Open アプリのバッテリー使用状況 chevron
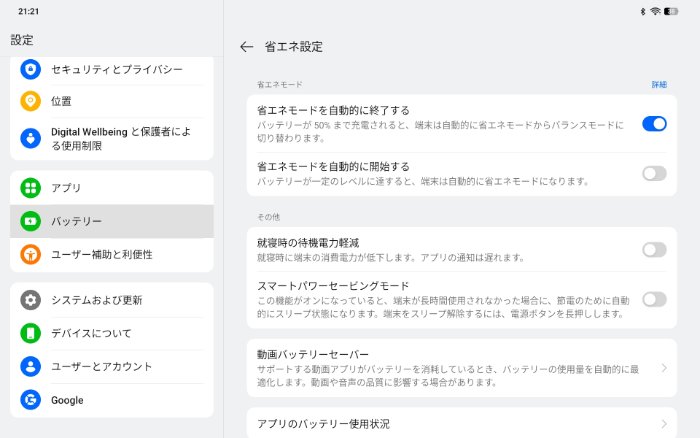Screen dimensions: 700x438 [x=664, y=425]
